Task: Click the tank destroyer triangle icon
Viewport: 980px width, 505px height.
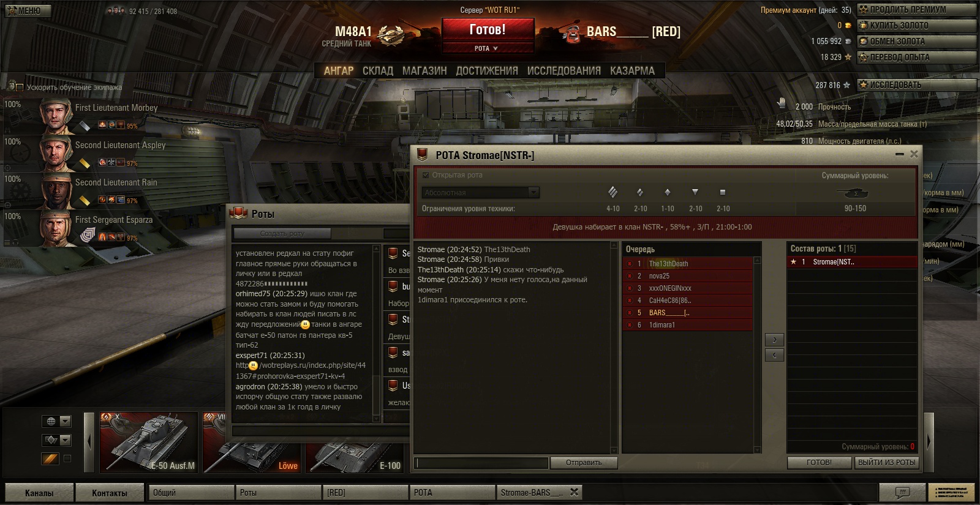Action: (x=695, y=192)
